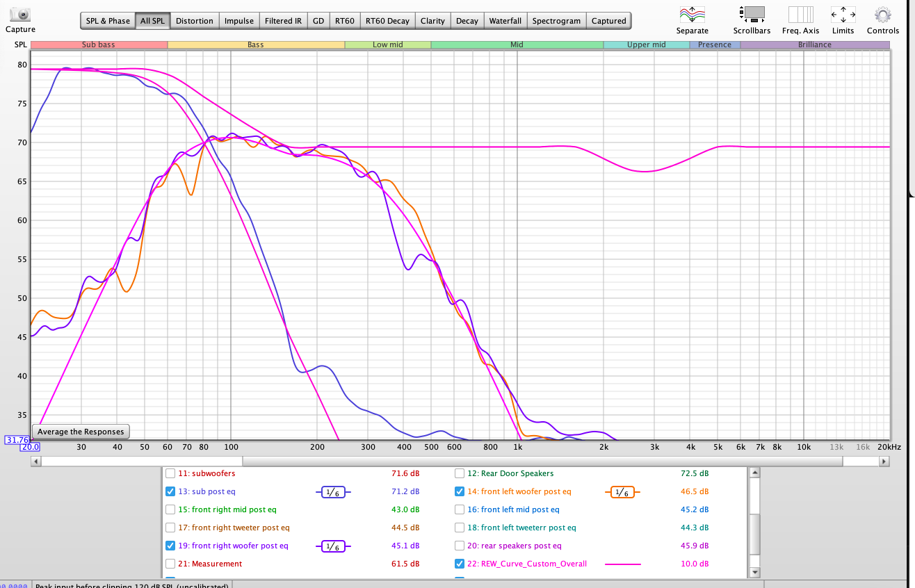The width and height of the screenshot is (915, 588).
Task: Click the 1/6 smoothing badge for sub post eq
Action: point(332,492)
